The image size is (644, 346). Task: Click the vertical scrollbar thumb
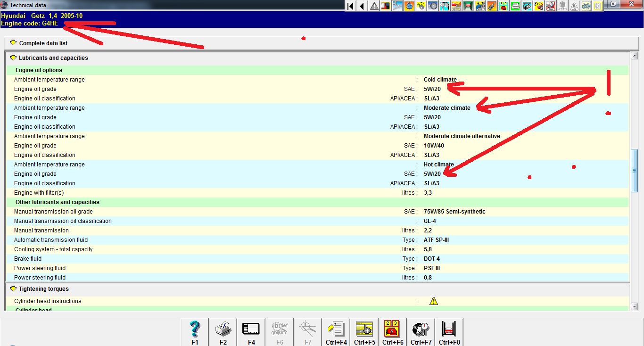click(x=634, y=171)
